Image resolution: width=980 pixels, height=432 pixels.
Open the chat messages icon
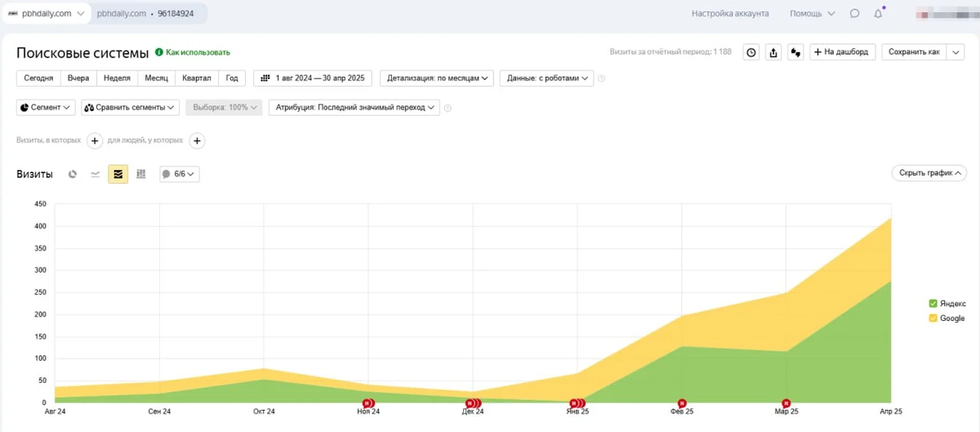click(x=854, y=14)
